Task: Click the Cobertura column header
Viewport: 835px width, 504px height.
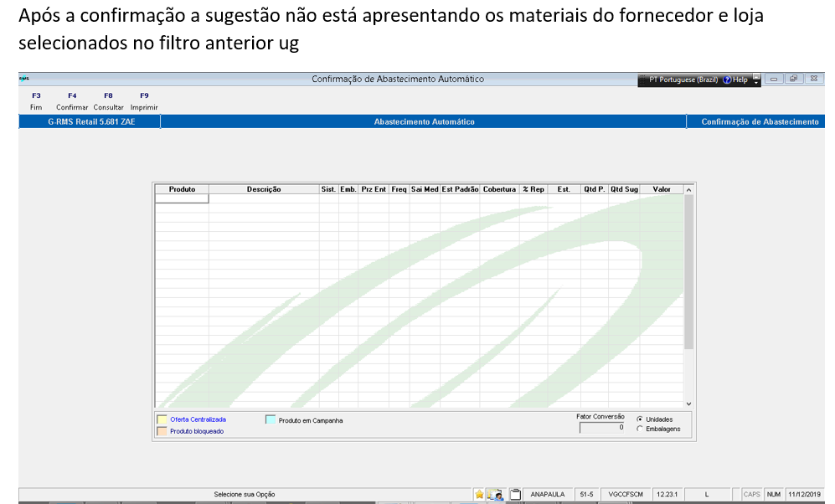Action: (x=499, y=189)
